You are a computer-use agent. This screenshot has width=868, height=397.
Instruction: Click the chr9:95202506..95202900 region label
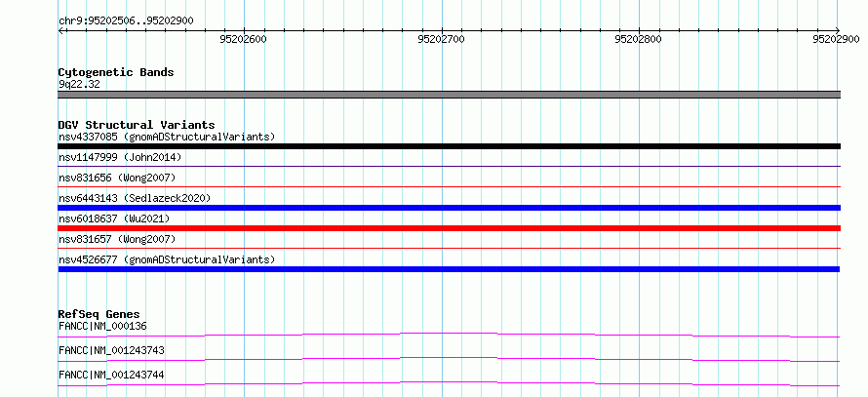point(126,21)
